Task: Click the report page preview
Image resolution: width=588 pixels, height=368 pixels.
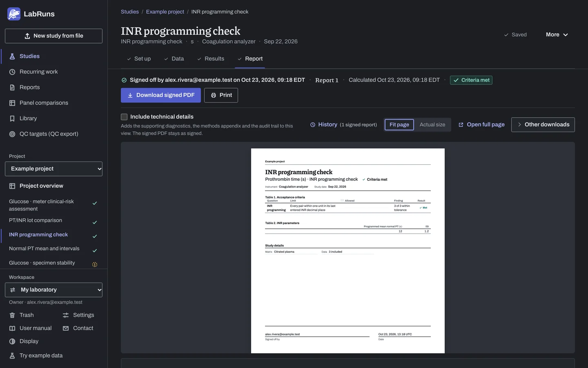Action: (348, 251)
